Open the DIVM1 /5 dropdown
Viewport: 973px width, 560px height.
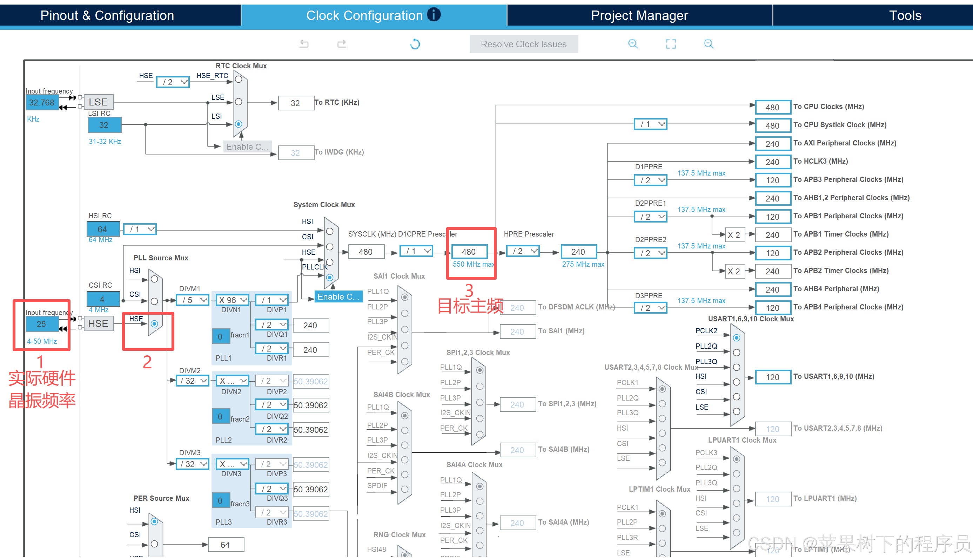pyautogui.click(x=193, y=300)
